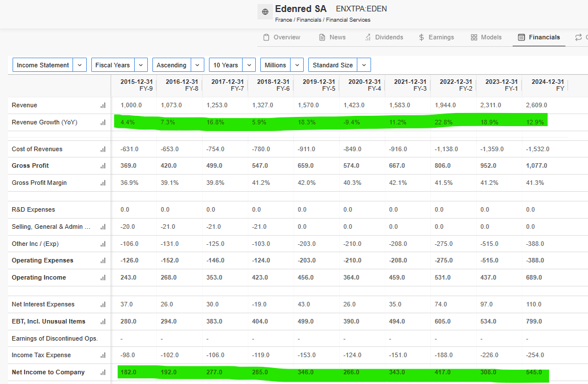588x384 pixels.
Task: Open the Earnings tab
Action: click(x=436, y=37)
